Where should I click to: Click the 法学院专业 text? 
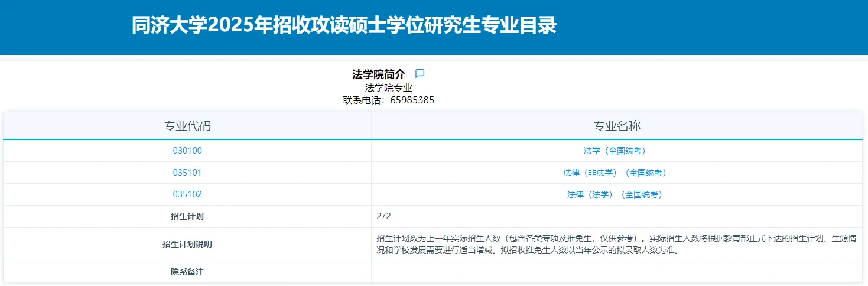point(388,88)
